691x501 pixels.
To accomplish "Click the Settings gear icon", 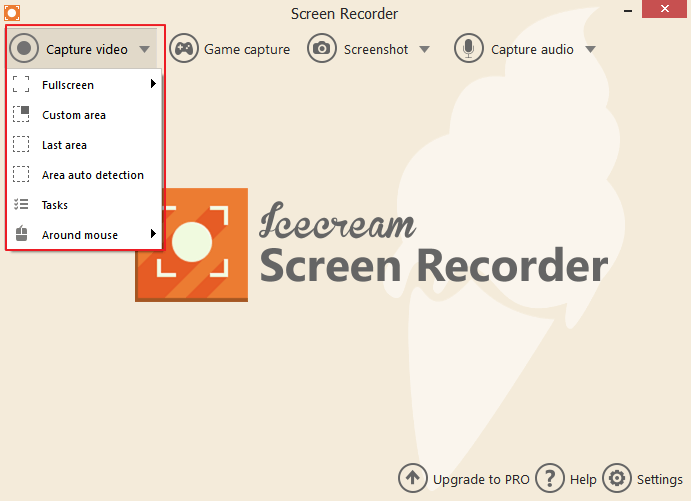I will 617,478.
